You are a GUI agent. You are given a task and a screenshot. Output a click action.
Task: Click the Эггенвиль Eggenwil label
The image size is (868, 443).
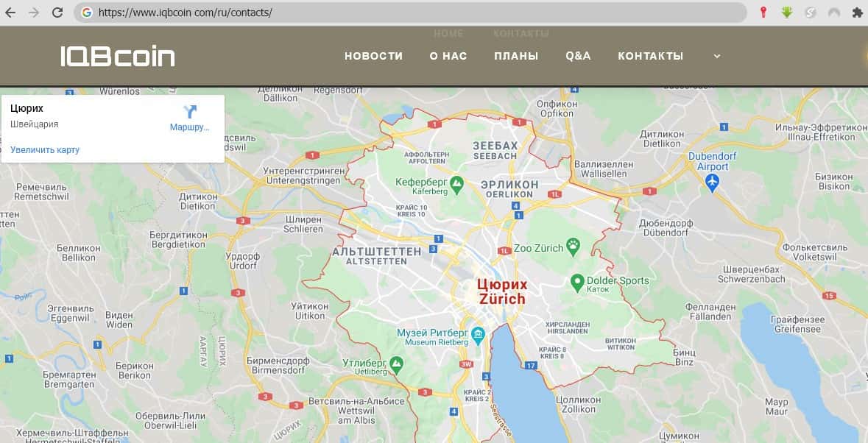tap(70, 313)
